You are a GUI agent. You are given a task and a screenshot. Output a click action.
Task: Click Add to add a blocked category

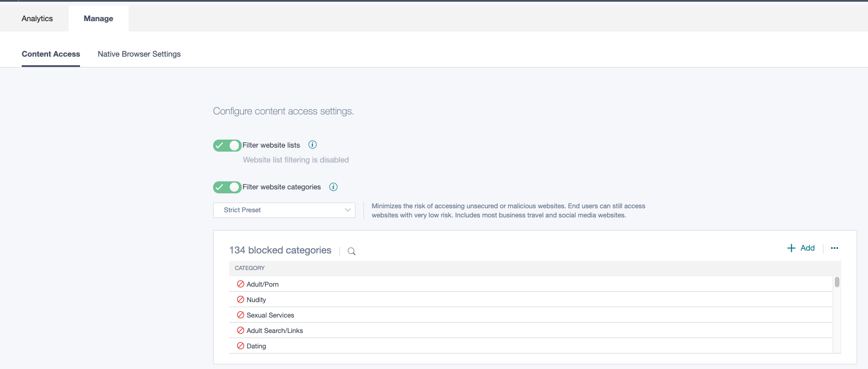[x=801, y=248]
